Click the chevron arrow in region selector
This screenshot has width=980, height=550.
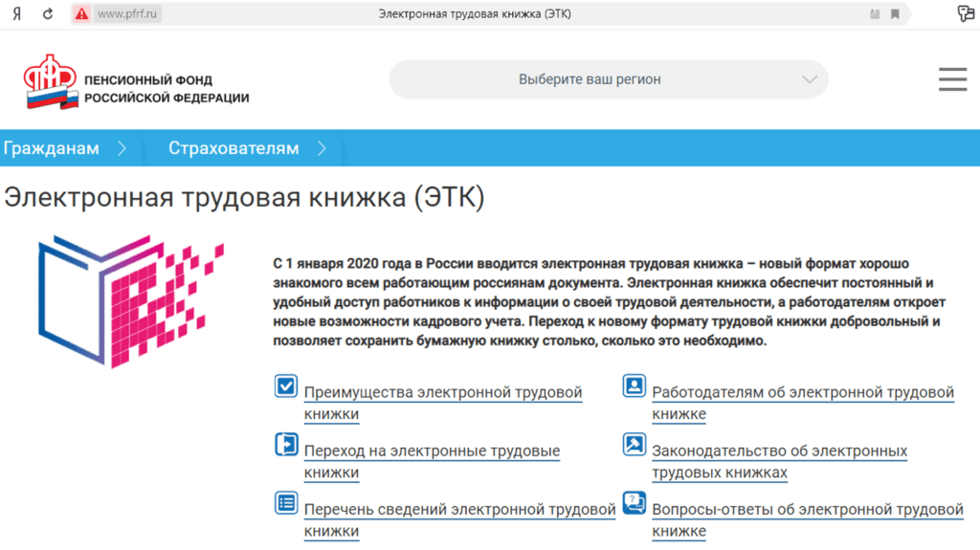click(810, 79)
